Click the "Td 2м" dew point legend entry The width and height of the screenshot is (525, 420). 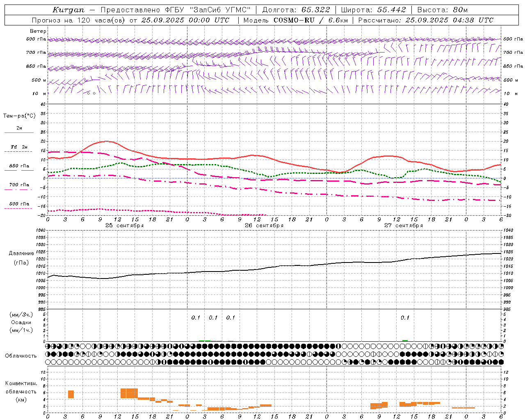(x=19, y=147)
